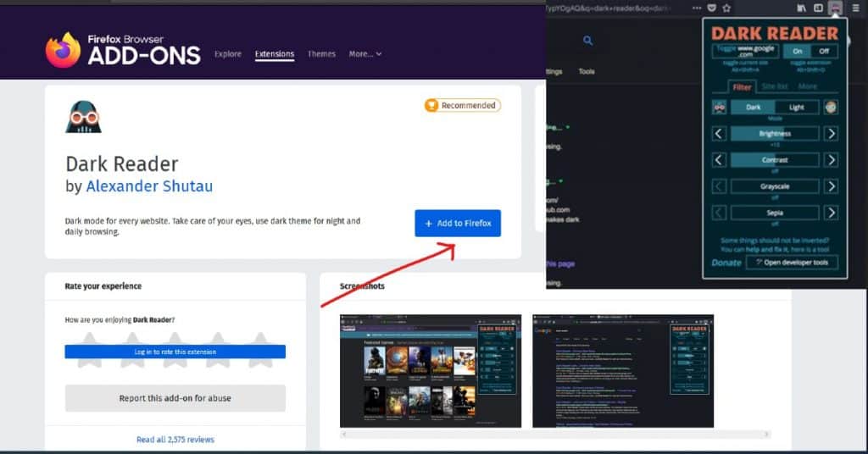This screenshot has width=868, height=454.
Task: Click the fifth rating star
Action: click(x=260, y=350)
